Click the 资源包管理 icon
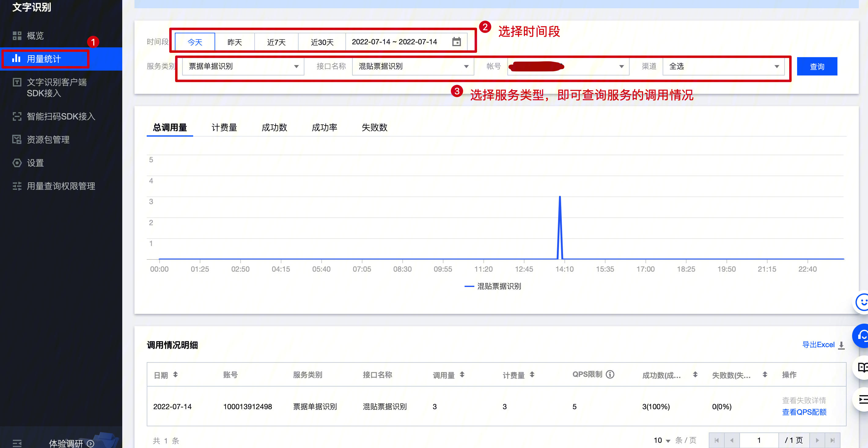 click(17, 139)
